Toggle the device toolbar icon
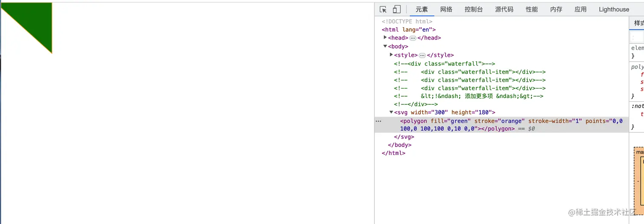This screenshot has height=224, width=644. (397, 9)
